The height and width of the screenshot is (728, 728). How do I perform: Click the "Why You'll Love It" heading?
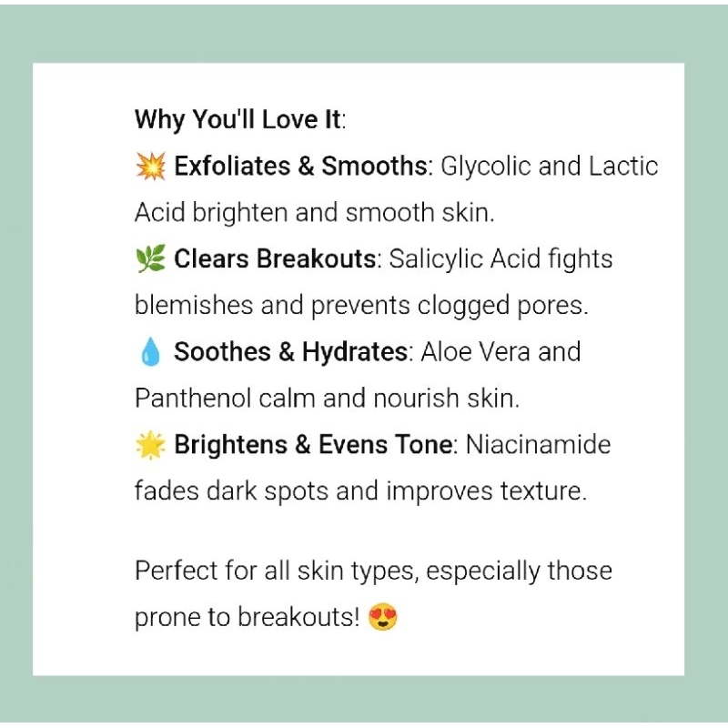coord(239,119)
